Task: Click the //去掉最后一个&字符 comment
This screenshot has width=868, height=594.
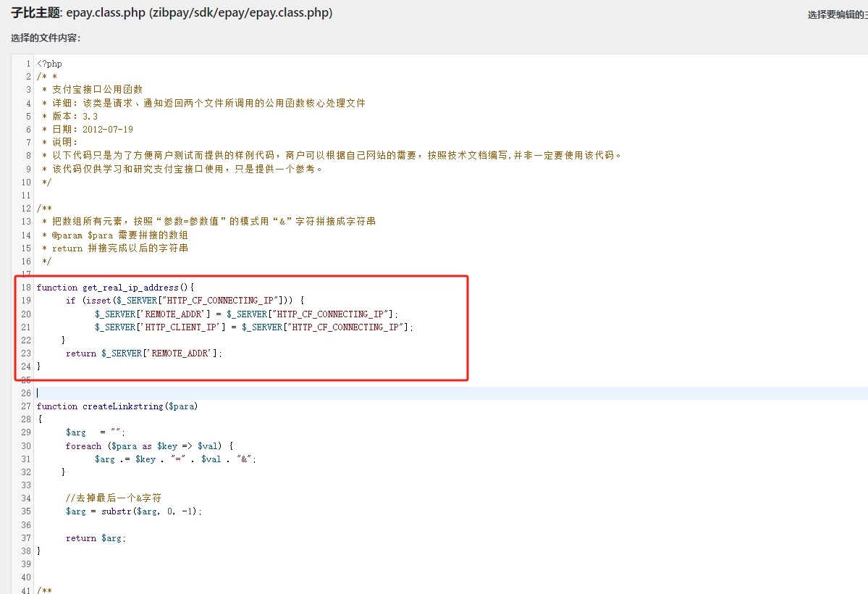Action: [x=113, y=498]
